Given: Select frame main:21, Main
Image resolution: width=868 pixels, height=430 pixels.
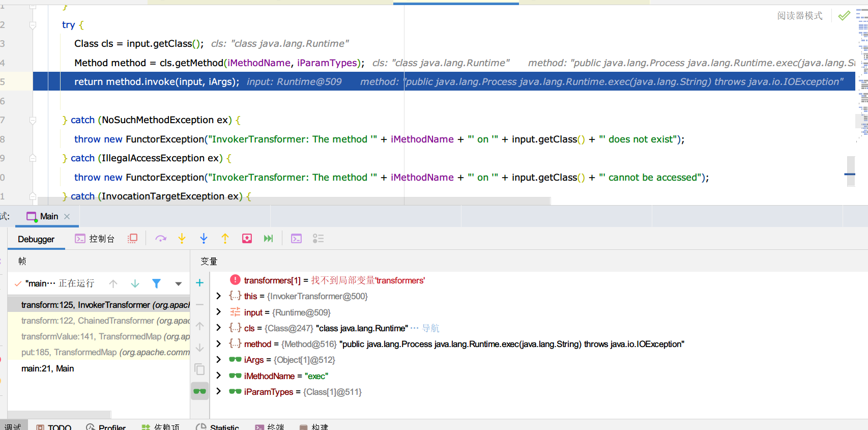Looking at the screenshot, I should [x=99, y=368].
